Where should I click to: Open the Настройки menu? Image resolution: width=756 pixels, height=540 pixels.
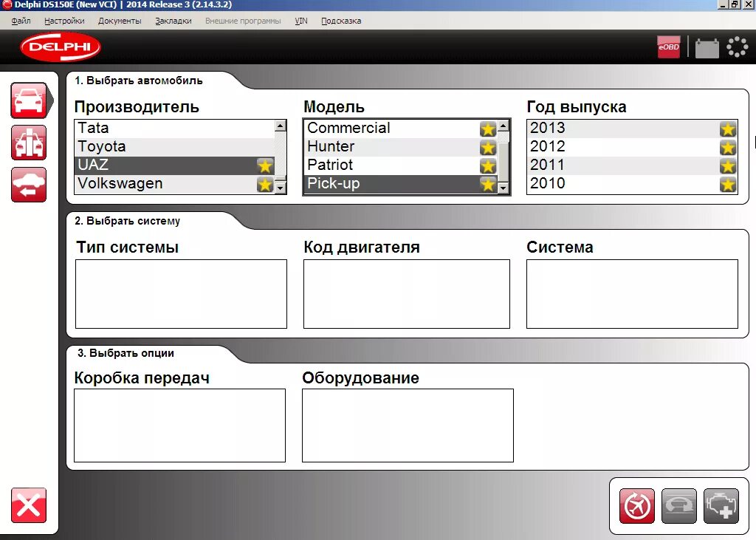pos(64,21)
